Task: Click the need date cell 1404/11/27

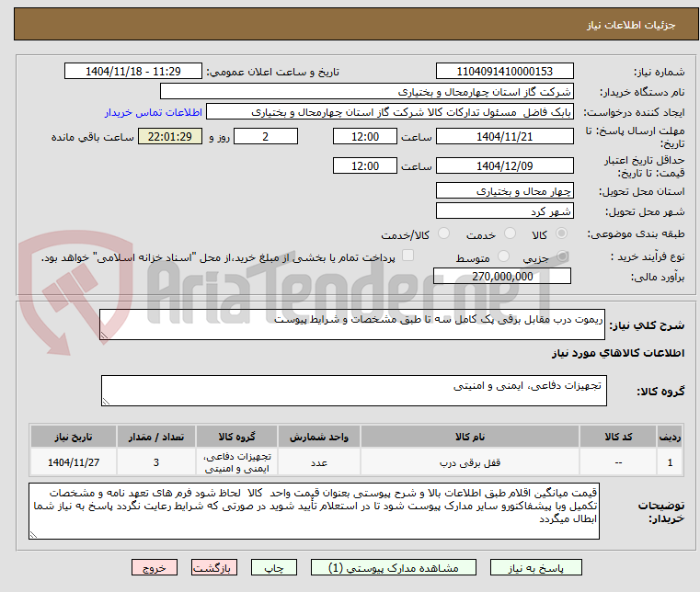Action: pyautogui.click(x=74, y=462)
